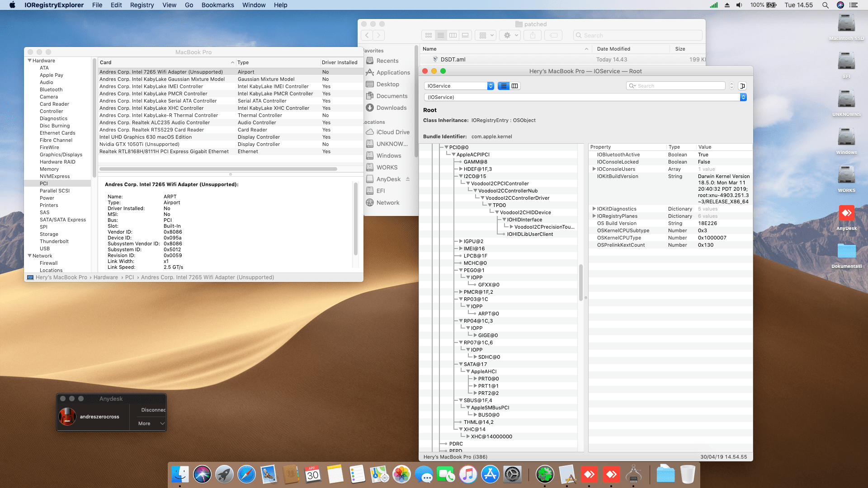Launch Siri from the dock

pos(202,474)
